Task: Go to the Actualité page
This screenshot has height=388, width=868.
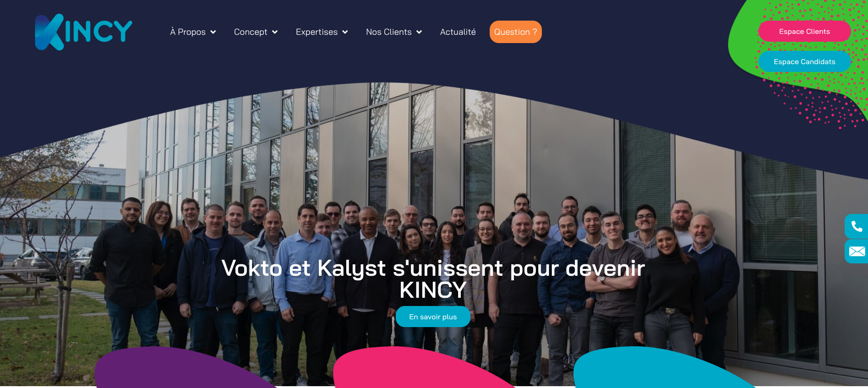Action: [458, 32]
